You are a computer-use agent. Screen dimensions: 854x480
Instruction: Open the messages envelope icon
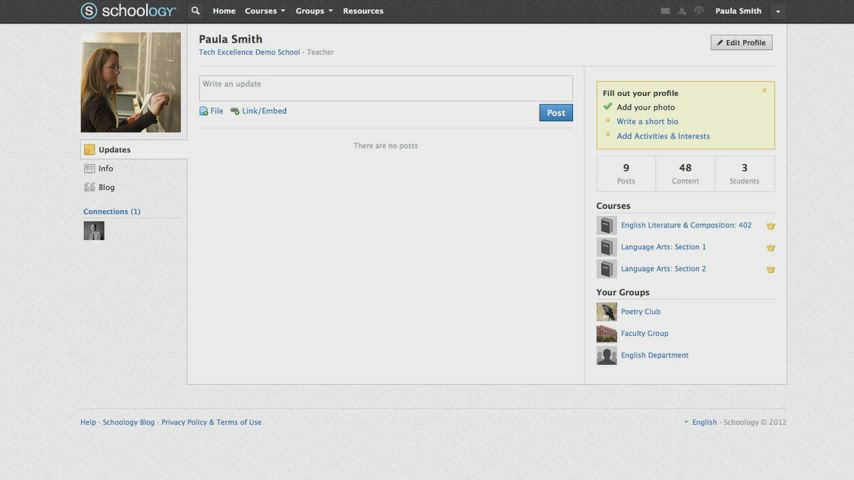(666, 11)
